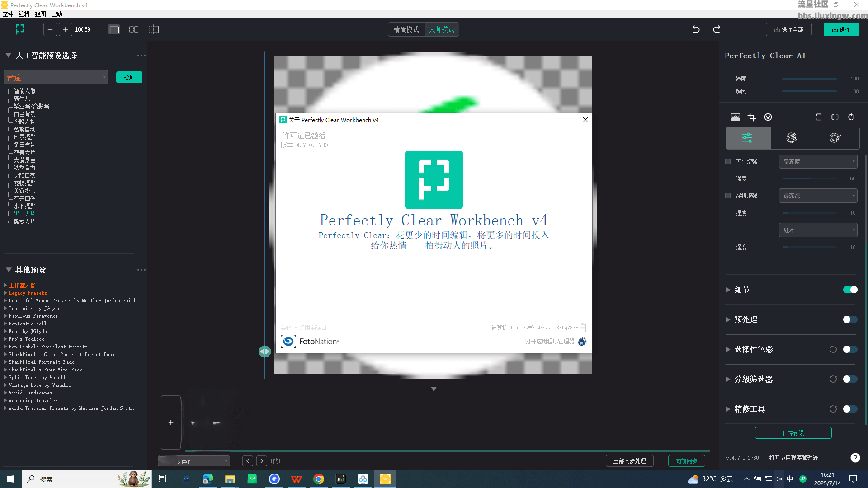The image size is (868, 488).
Task: Reset the 精修工具 section
Action: click(833, 409)
